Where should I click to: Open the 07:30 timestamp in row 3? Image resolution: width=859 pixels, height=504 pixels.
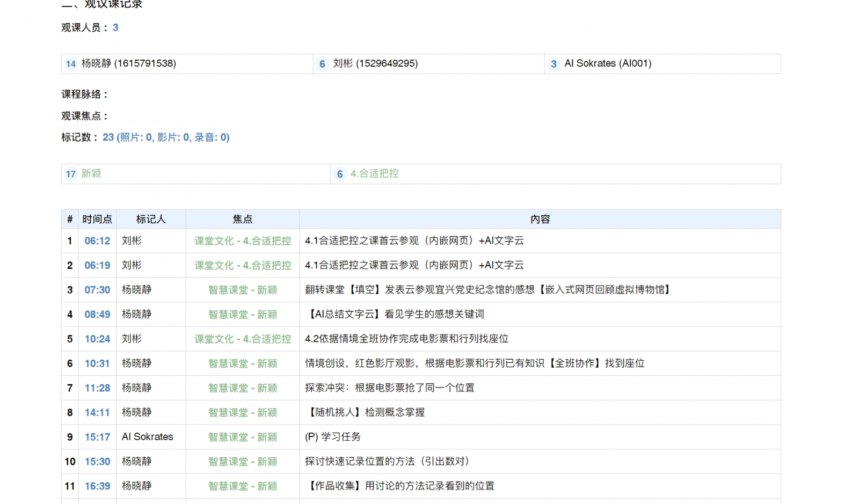(x=97, y=290)
